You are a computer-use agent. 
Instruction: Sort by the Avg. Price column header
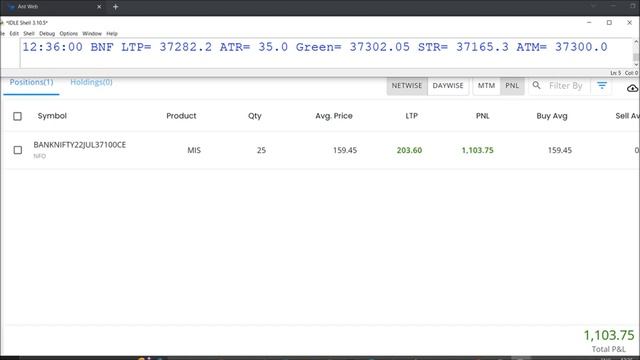(333, 116)
